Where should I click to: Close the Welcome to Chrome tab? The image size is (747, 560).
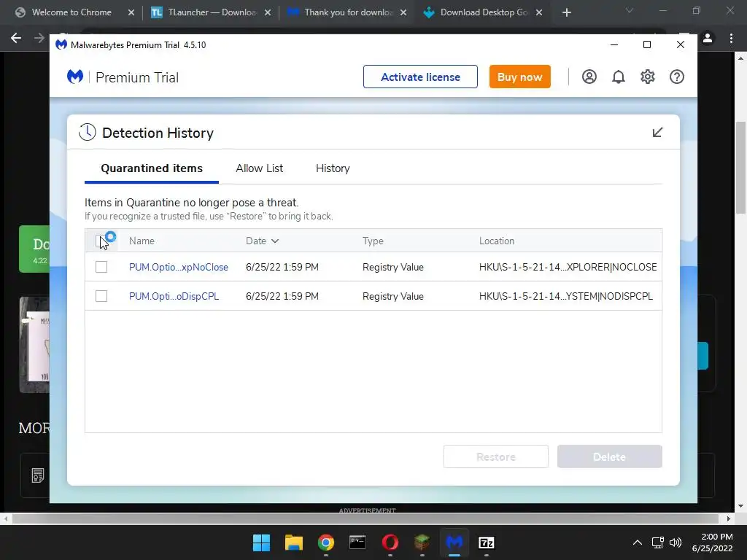pos(131,12)
